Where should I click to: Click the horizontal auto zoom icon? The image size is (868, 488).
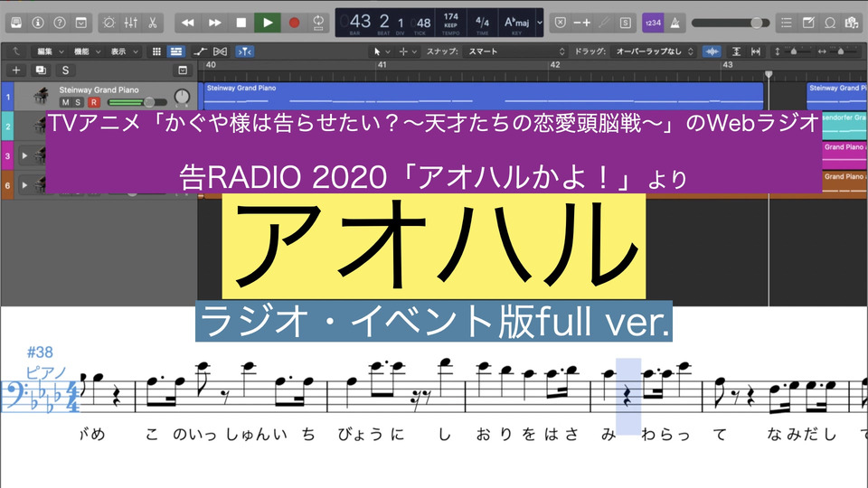[756, 52]
